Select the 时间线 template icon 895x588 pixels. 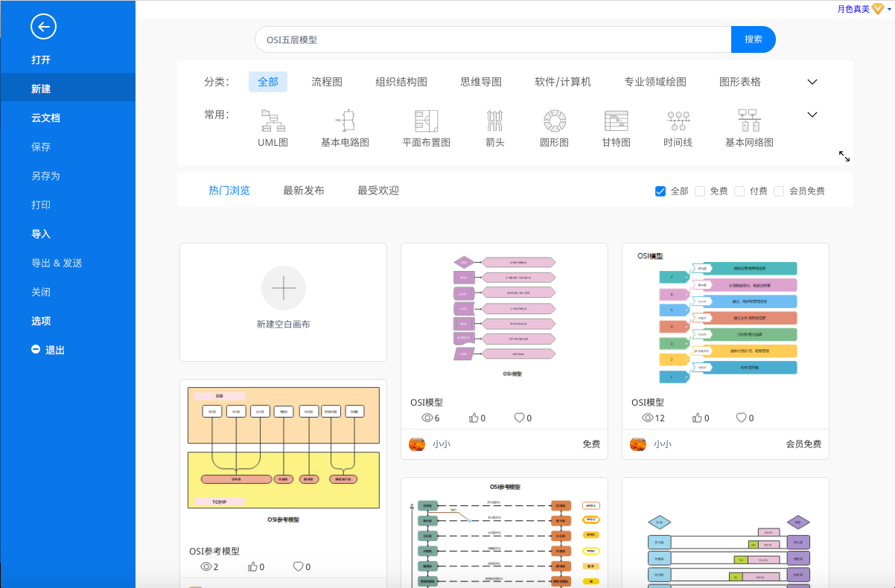678,120
